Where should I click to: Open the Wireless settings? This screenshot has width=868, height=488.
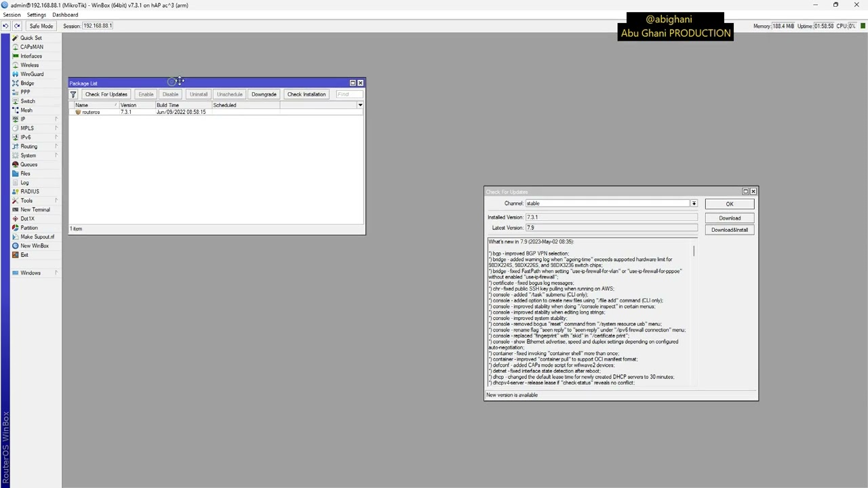pyautogui.click(x=30, y=65)
